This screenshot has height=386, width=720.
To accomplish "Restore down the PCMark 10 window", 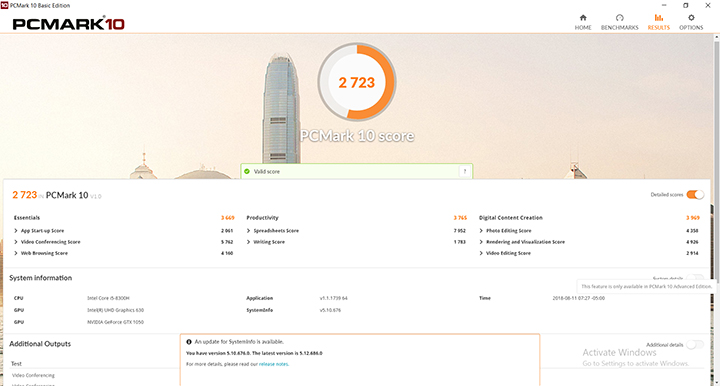I will tap(686, 5).
